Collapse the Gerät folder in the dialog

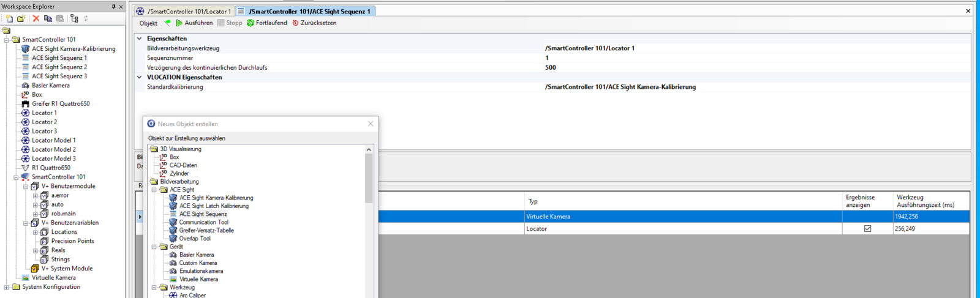pos(154,247)
